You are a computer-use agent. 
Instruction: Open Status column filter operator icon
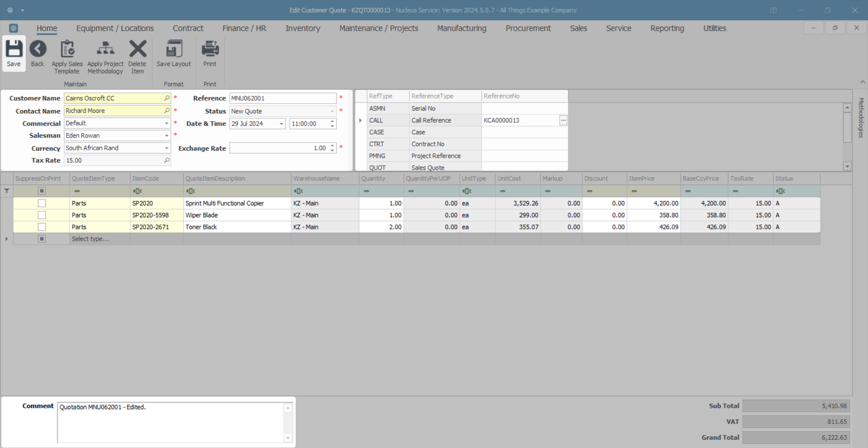781,191
